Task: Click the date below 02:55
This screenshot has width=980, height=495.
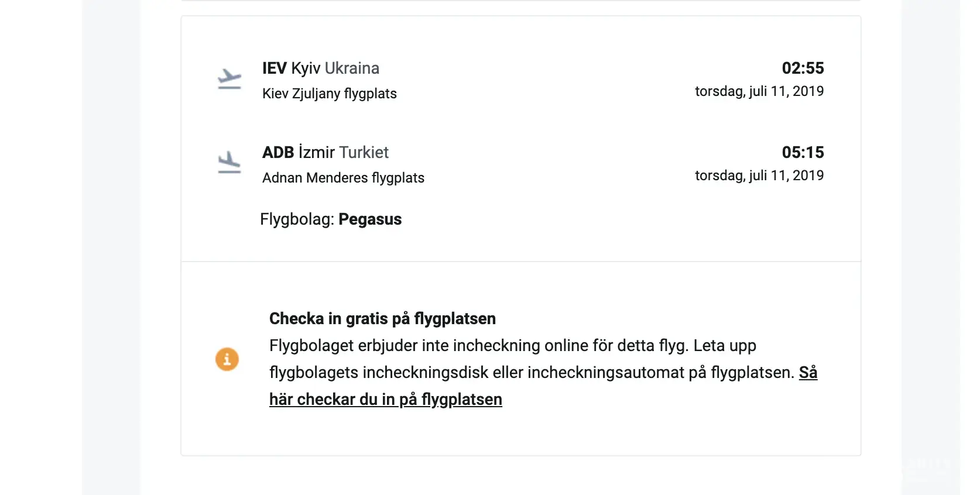Action: 759,91
